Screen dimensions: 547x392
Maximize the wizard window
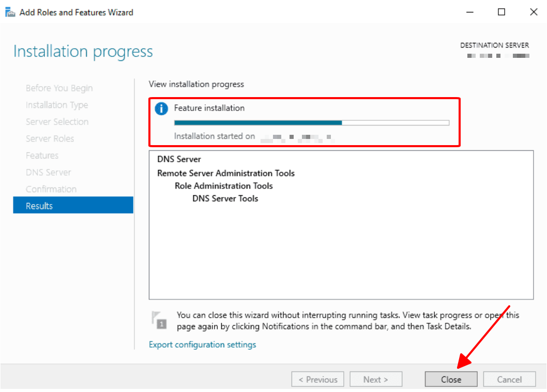(501, 12)
